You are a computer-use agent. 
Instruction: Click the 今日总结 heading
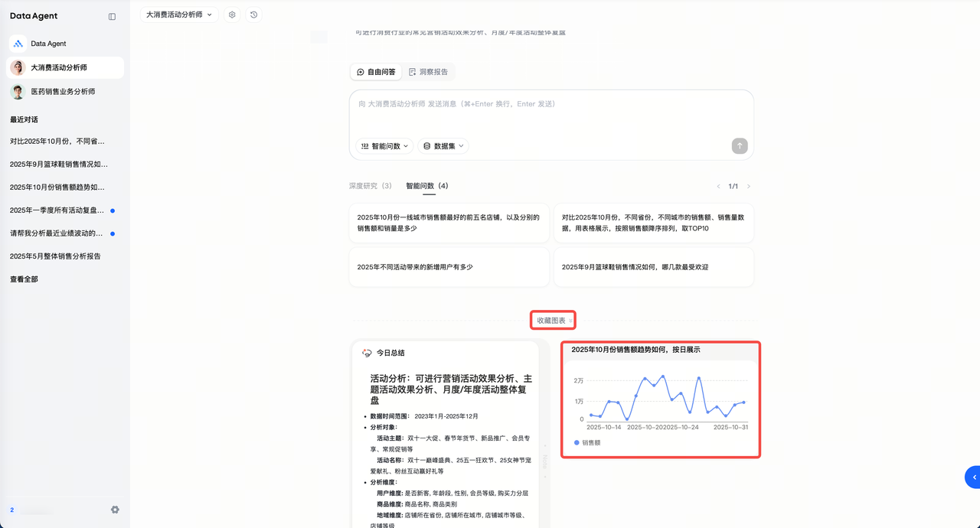click(x=390, y=353)
